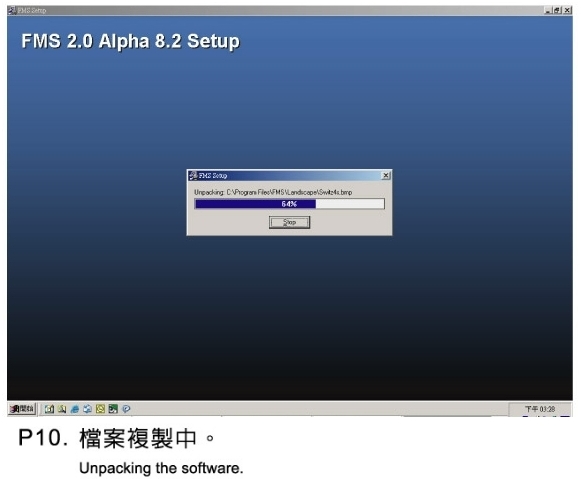Restore the main FMS Setup window
The height and width of the screenshot is (485, 582).
(558, 10)
